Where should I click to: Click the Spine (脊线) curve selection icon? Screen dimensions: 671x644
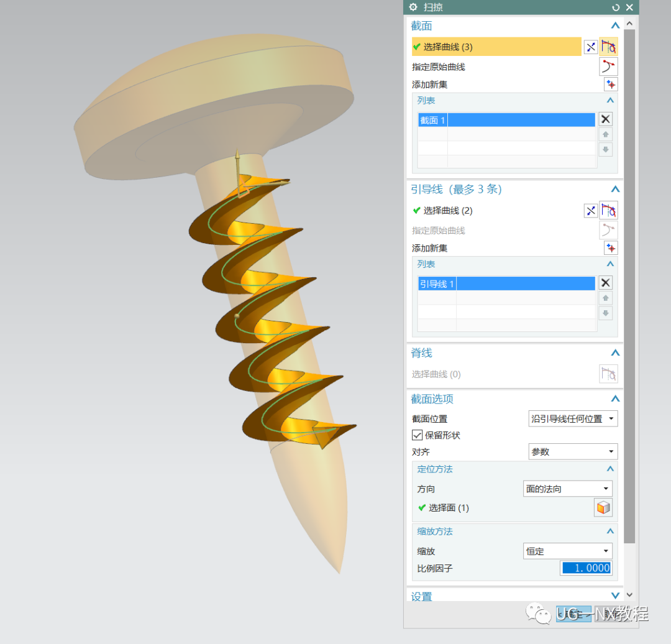click(608, 374)
